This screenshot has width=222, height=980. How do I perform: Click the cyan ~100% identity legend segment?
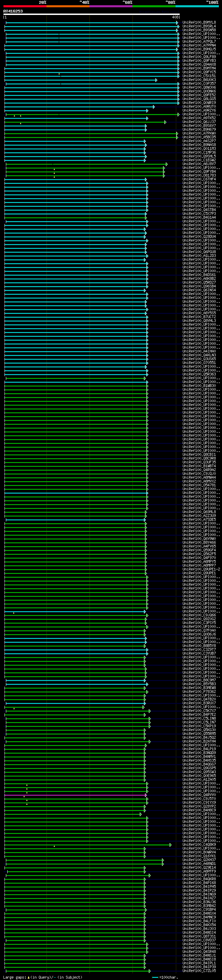coord(197,6)
